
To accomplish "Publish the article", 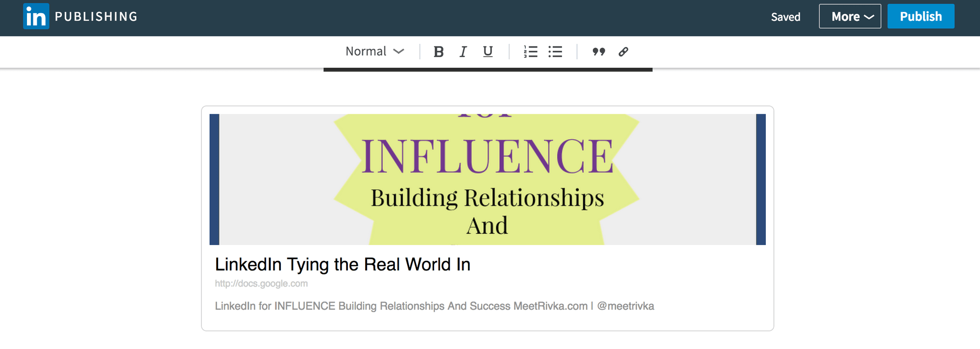I will click(x=920, y=16).
